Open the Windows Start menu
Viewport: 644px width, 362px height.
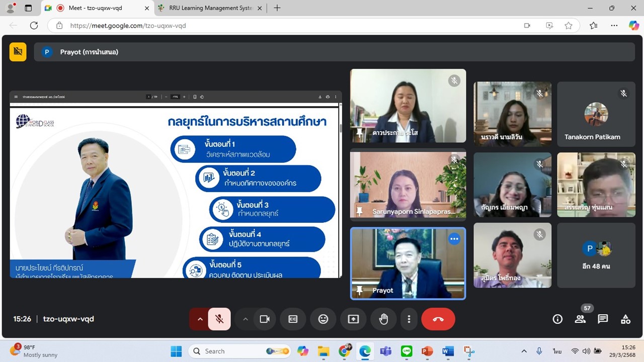click(176, 351)
